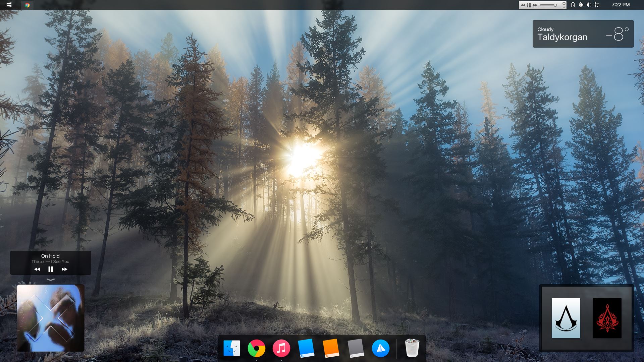Collapse album art with chevron below player

pyautogui.click(x=50, y=280)
